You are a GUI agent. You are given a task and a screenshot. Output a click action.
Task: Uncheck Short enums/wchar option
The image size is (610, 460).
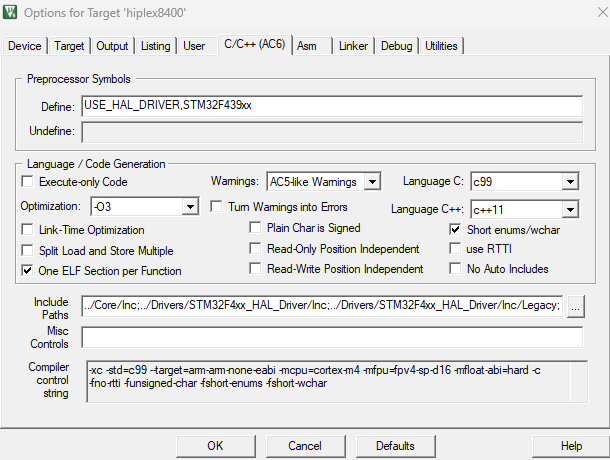(455, 230)
